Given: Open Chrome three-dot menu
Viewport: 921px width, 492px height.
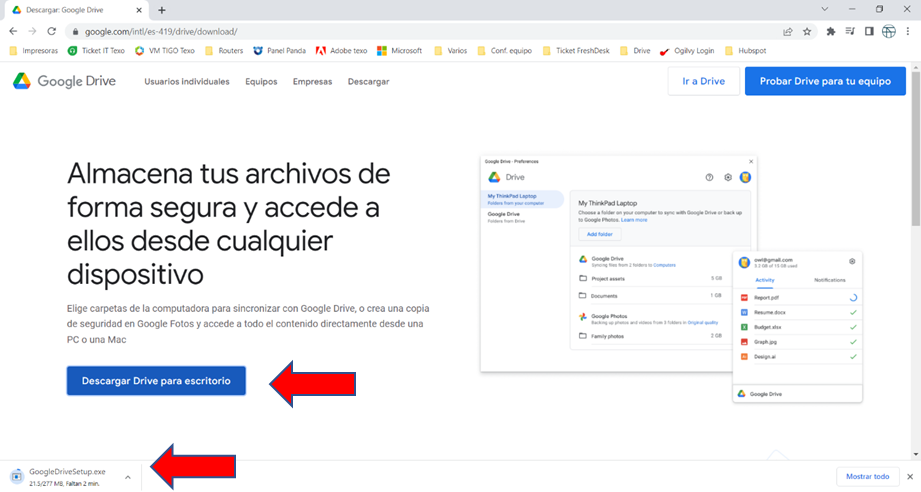Looking at the screenshot, I should (908, 32).
